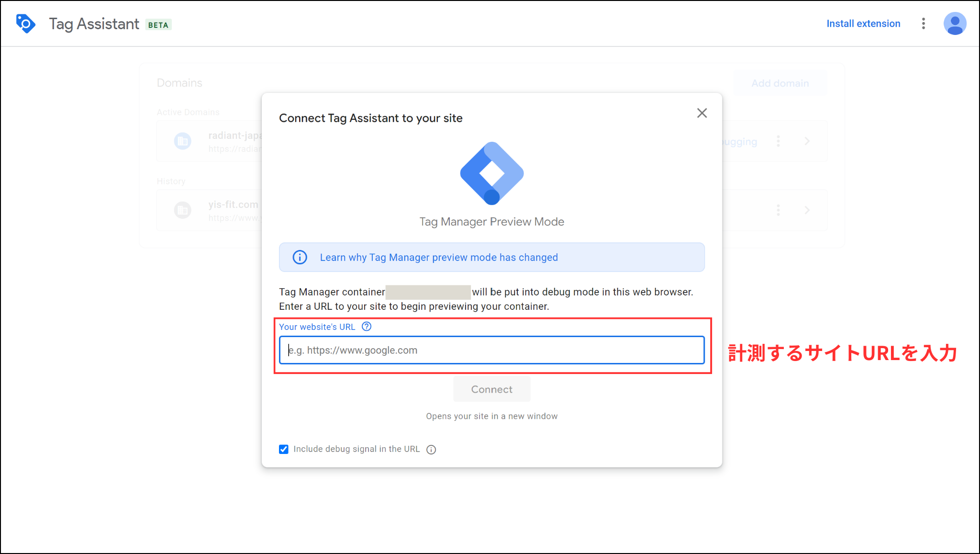The width and height of the screenshot is (980, 554).
Task: Click the yis-fit.com domain icon
Action: coord(182,210)
